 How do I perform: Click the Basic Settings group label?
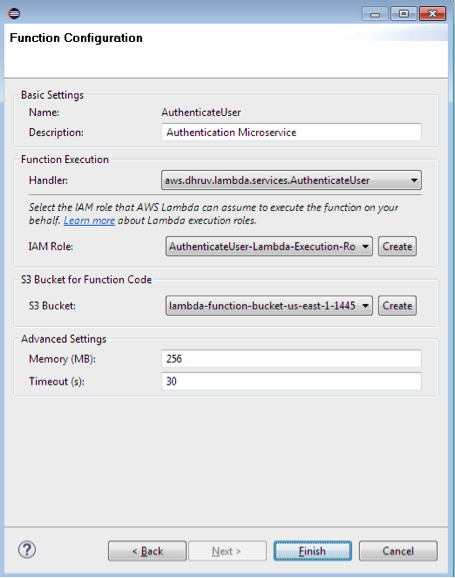pos(52,95)
